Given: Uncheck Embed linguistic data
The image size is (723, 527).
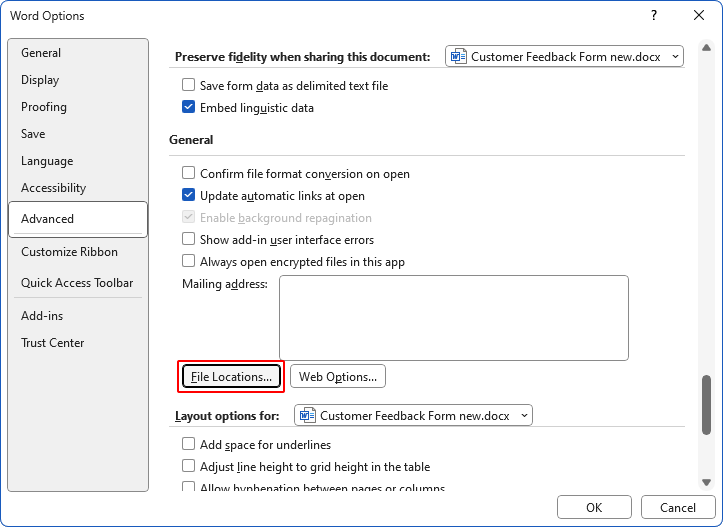Looking at the screenshot, I should pos(188,108).
